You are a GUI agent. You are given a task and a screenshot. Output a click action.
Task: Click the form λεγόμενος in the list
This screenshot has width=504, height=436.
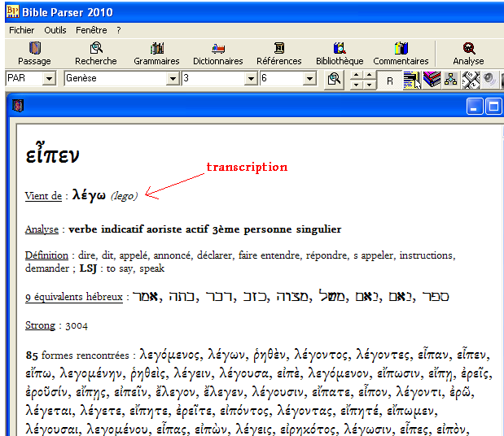[x=169, y=355]
